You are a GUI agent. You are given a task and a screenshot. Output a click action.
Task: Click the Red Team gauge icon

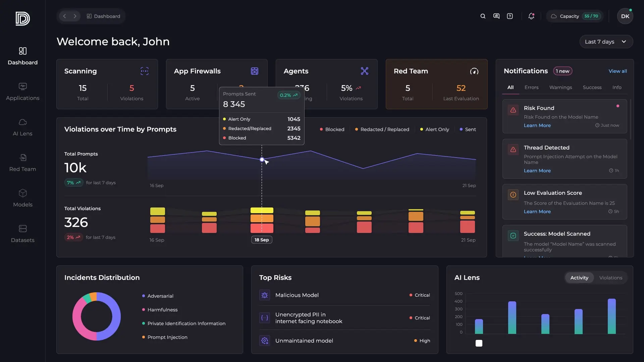point(474,71)
